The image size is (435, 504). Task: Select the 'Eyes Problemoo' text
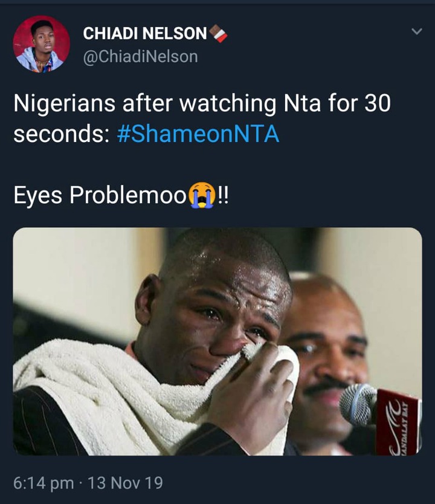[x=100, y=195]
